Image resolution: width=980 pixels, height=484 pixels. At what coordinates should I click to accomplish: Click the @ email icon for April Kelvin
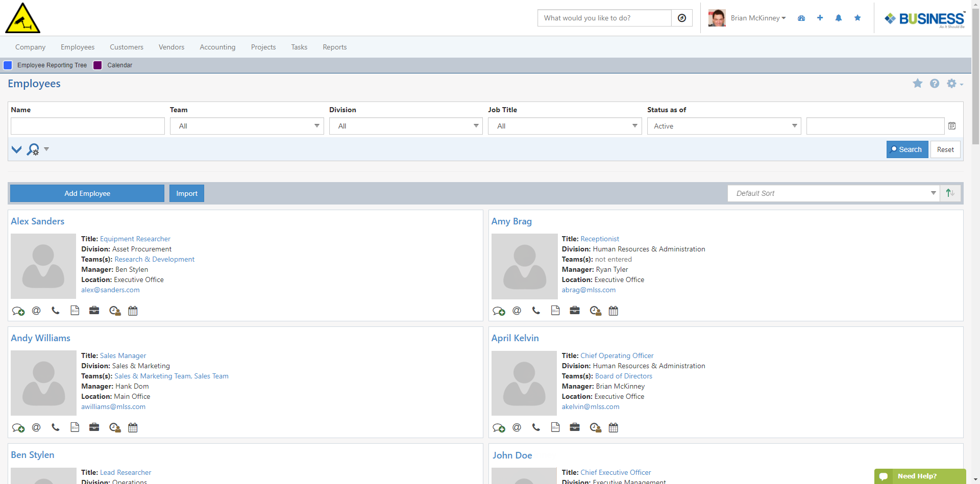click(x=517, y=427)
